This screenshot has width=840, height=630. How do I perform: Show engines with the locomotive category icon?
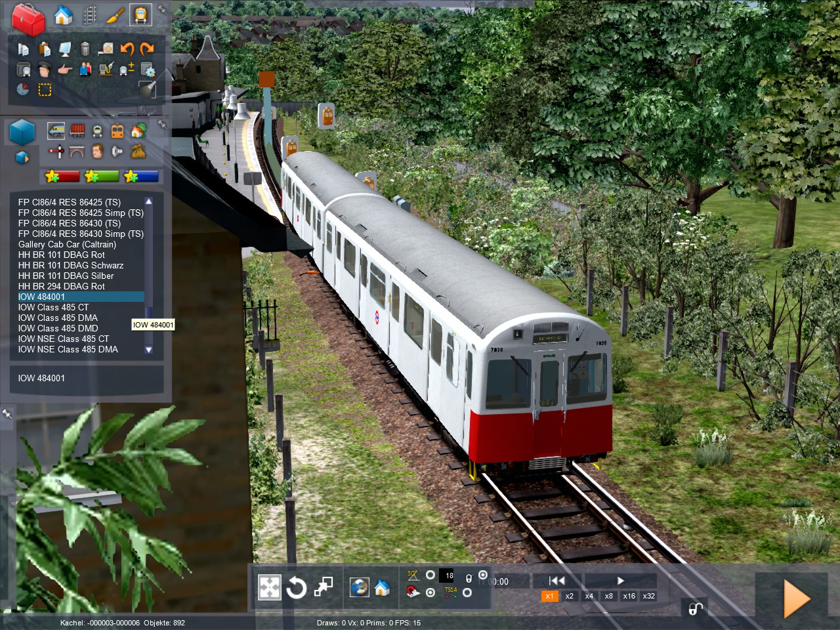[x=56, y=131]
